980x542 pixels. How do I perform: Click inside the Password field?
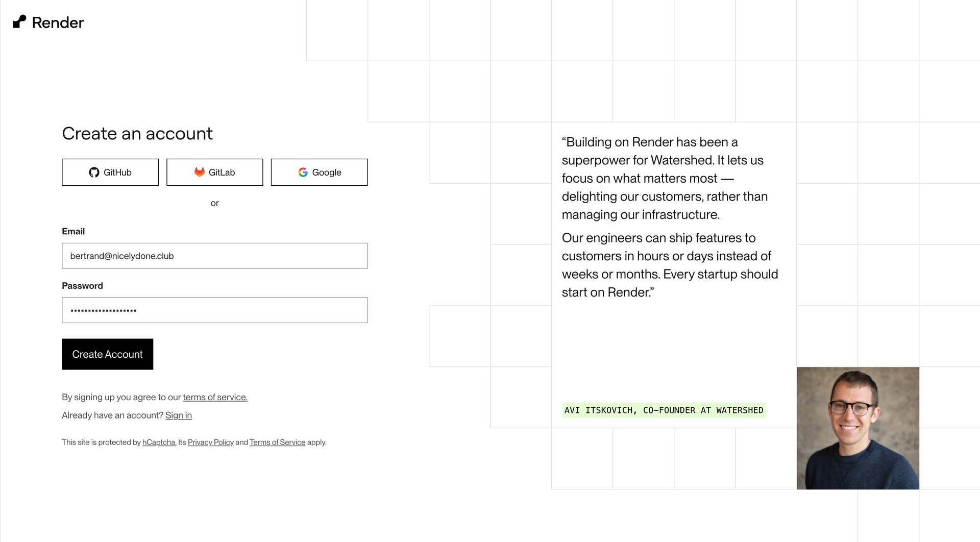tap(214, 310)
